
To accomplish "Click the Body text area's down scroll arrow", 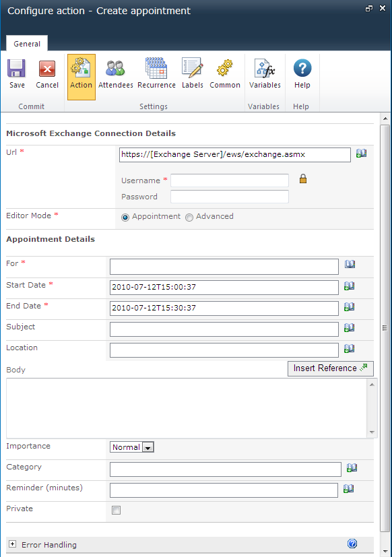I will [x=372, y=432].
